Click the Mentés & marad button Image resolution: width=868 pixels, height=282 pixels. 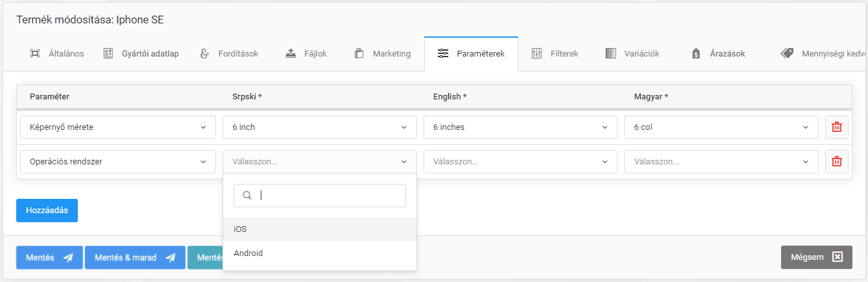(134, 258)
